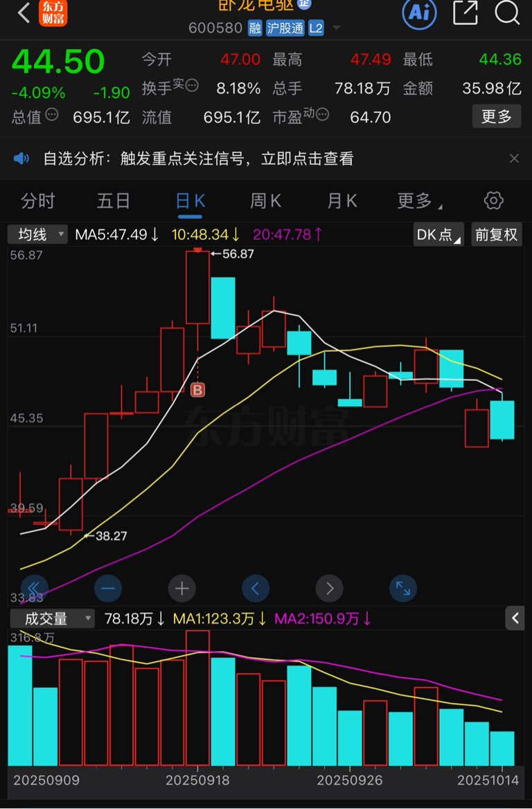532x809 pixels.
Task: Zoom in chart with plus button
Action: click(181, 588)
